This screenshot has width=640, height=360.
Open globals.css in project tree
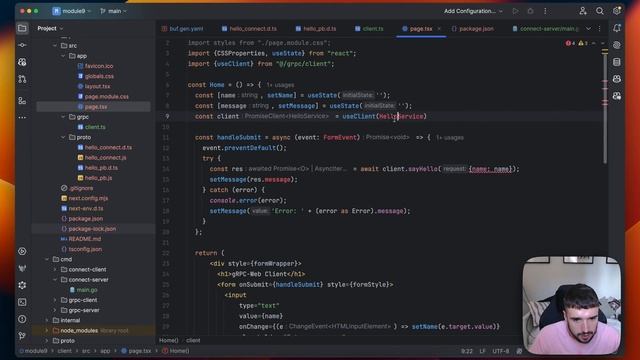pyautogui.click(x=96, y=76)
